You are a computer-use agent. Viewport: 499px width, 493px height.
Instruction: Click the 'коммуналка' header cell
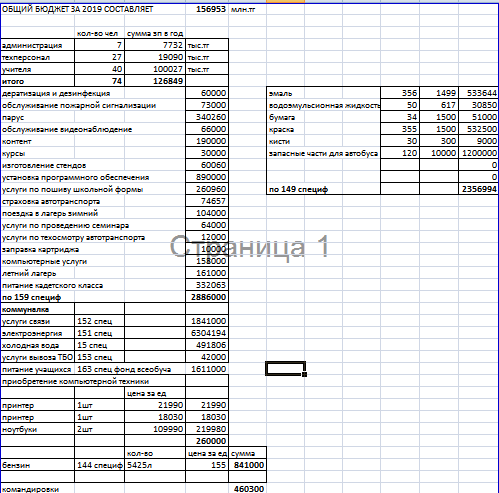[x=38, y=309]
